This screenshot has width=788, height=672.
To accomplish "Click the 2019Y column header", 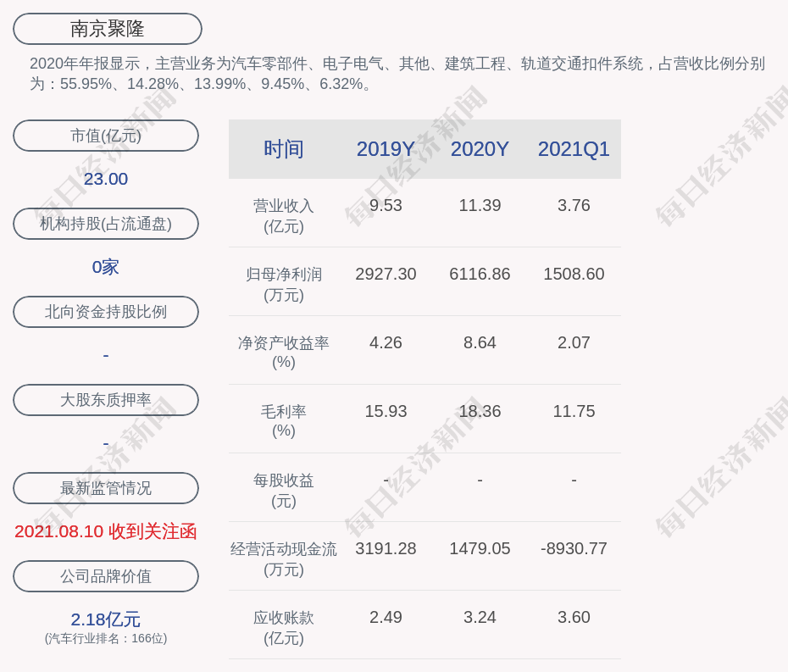I will coord(386,149).
